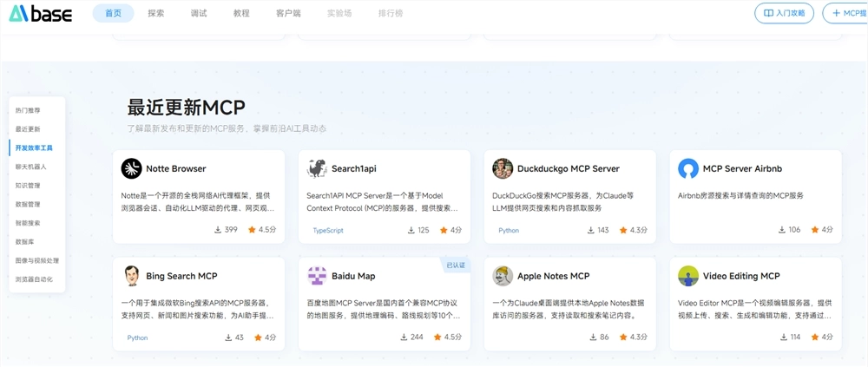Viewport: 868px width, 367px height.
Task: Open the Search1api title link
Action: [354, 168]
